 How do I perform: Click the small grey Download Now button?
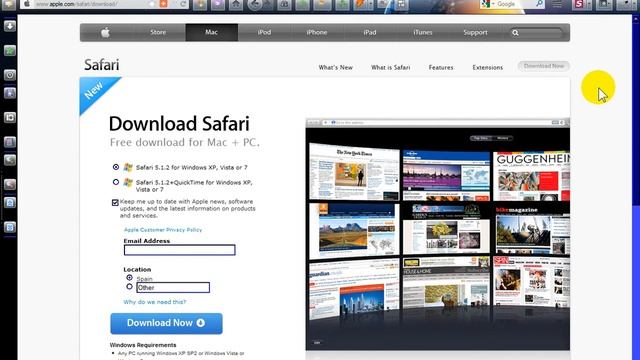coord(543,66)
